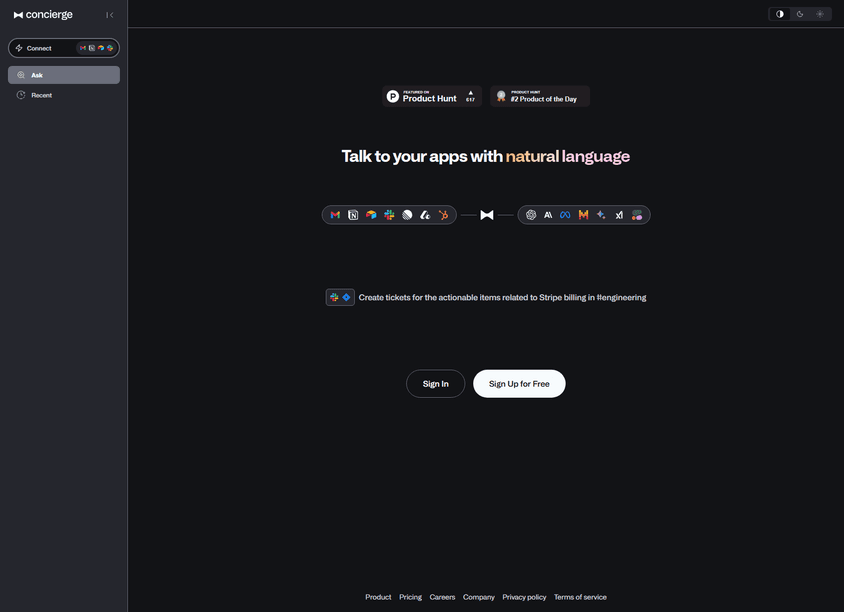This screenshot has width=844, height=612.
Task: Click the Connect label in the sidebar
Action: click(39, 48)
